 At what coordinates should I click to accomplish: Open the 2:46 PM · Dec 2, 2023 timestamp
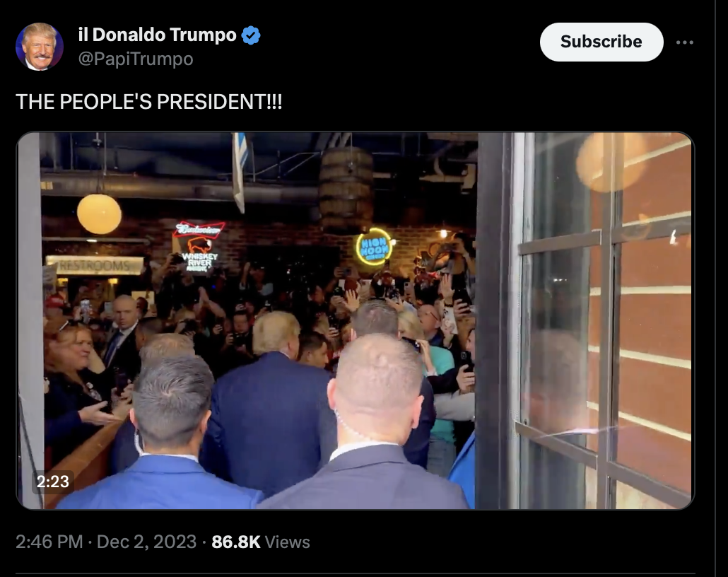pos(106,542)
